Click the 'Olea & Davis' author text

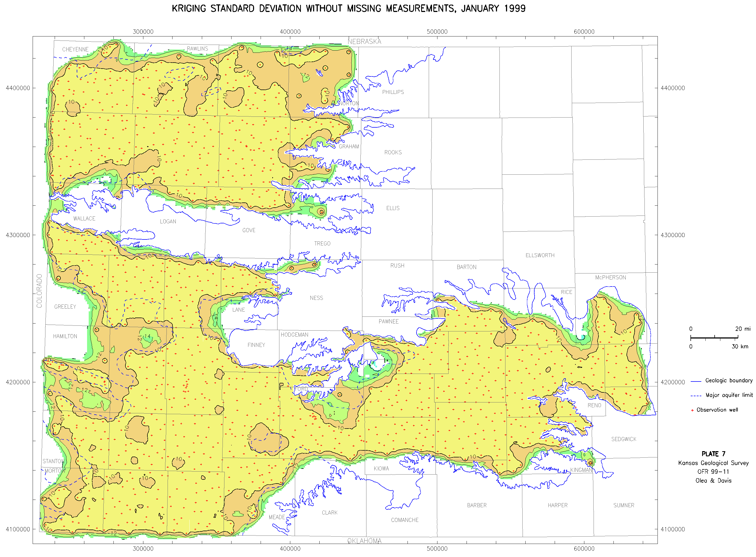713,481
